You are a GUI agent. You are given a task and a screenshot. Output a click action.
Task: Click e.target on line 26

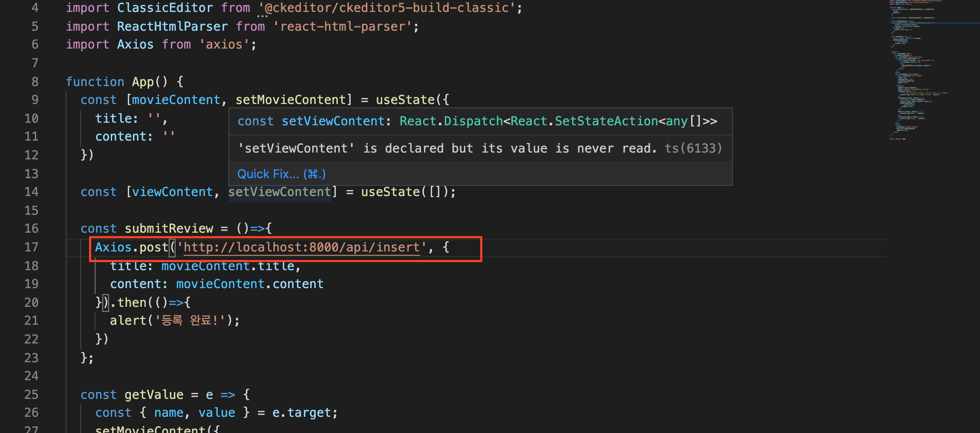(302, 413)
